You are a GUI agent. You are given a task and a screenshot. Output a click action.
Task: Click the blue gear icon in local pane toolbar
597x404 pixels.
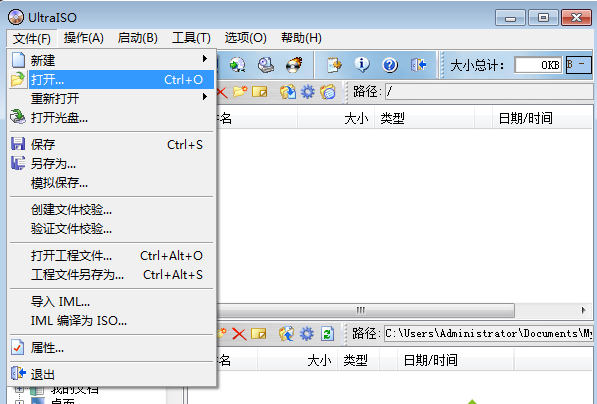coord(306,334)
